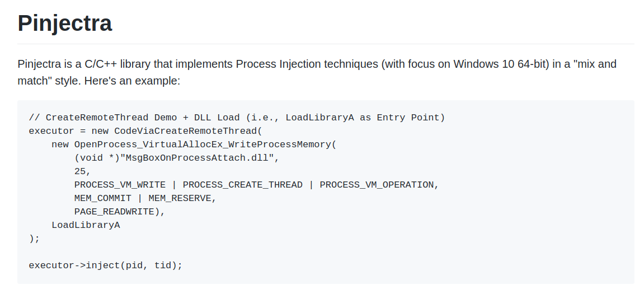Click the LoadLibraryA argument line
The width and height of the screenshot is (644, 294).
[x=86, y=225]
